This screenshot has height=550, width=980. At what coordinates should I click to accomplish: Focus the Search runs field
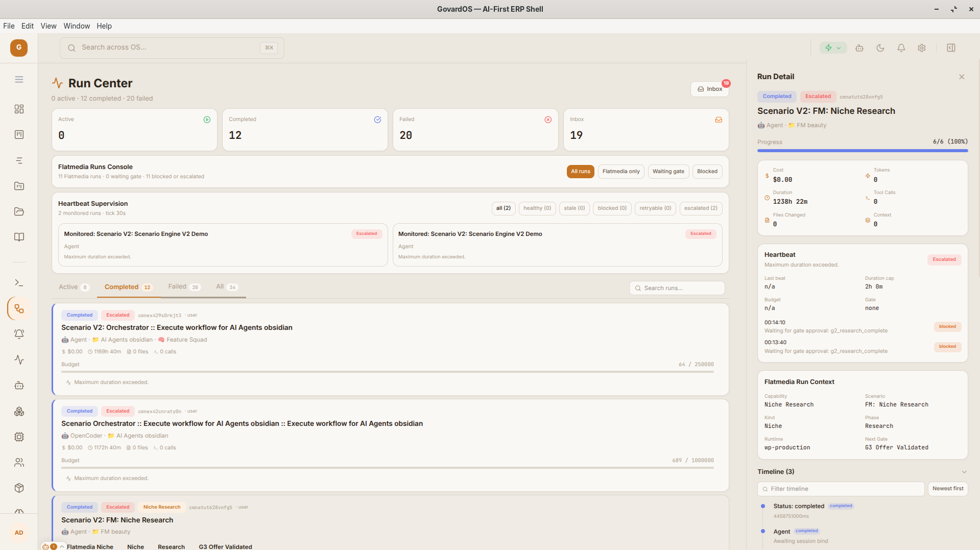[x=677, y=288]
